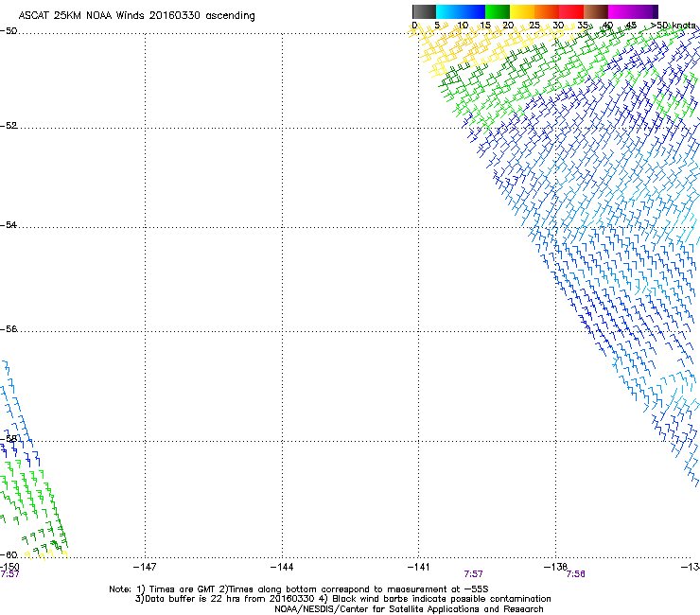The image size is (700, 615).
Task: Click the '-144' longitude axis label
Action: [x=282, y=567]
